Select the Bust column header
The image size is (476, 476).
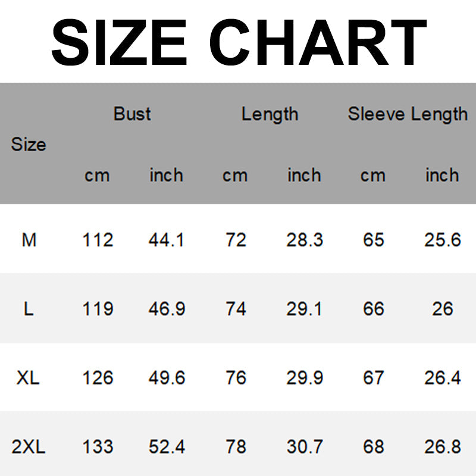point(132,114)
